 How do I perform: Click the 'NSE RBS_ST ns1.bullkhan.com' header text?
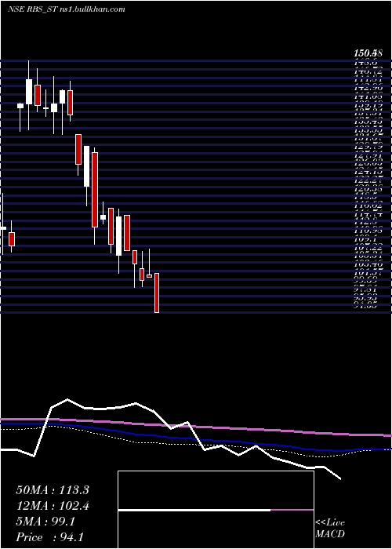[x=66, y=9]
